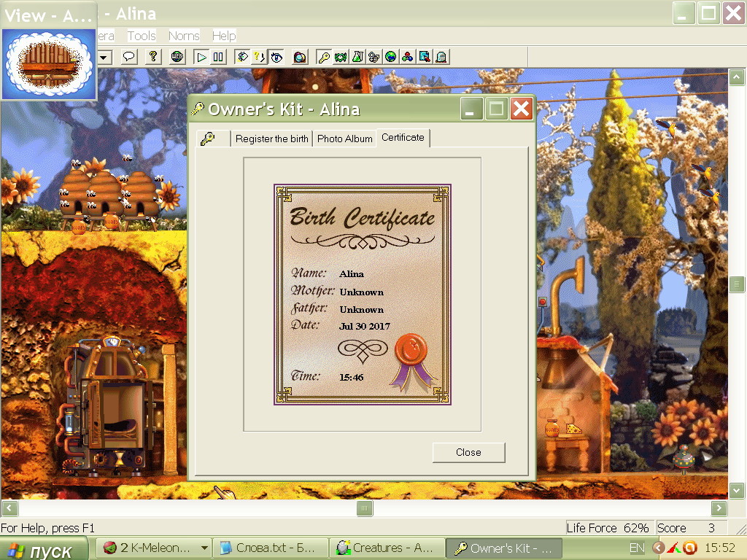
Task: Open the WEB globe toolbar icon
Action: click(177, 57)
